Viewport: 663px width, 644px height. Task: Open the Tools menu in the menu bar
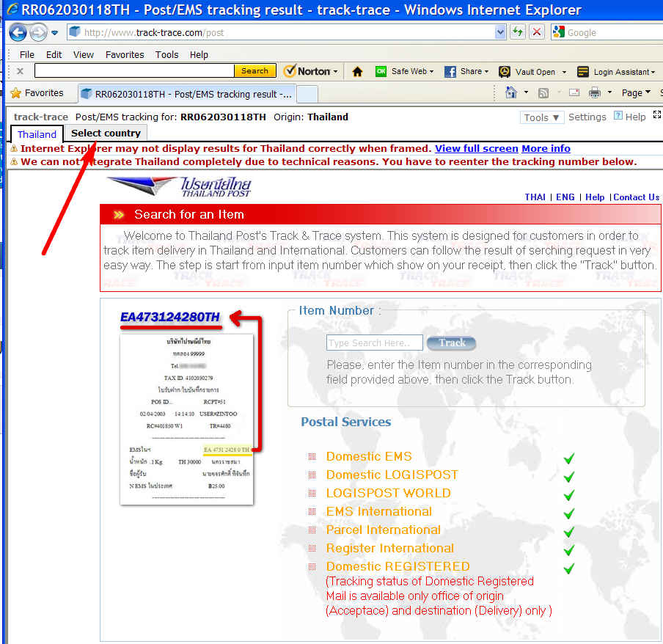point(166,54)
